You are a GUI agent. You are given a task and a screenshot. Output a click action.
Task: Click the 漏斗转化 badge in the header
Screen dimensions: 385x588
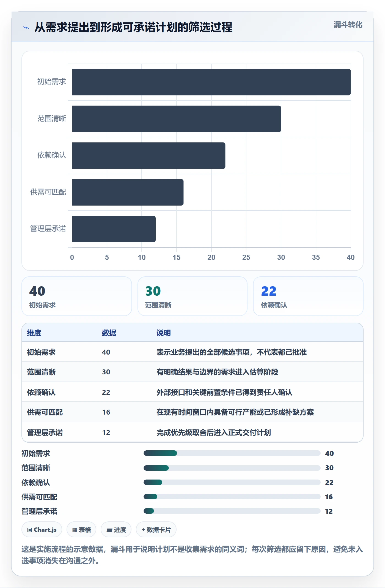[348, 25]
